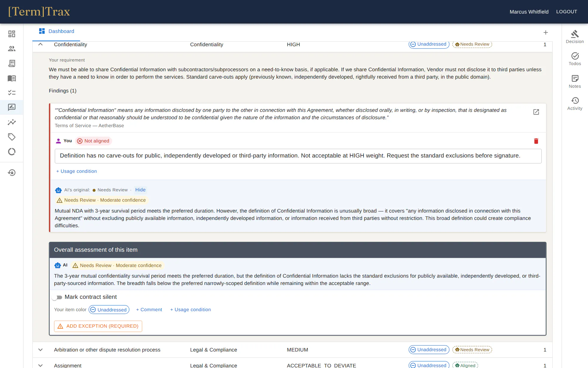
Task: Open the book library icon in sidebar
Action: (12, 78)
